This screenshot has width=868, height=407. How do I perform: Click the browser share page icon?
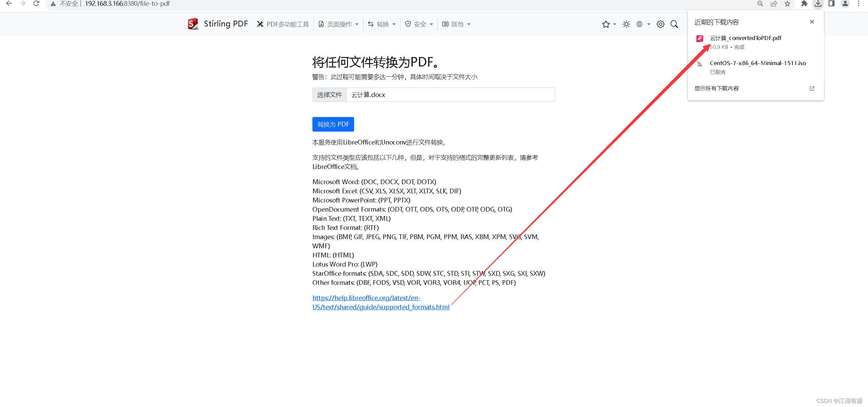click(774, 4)
